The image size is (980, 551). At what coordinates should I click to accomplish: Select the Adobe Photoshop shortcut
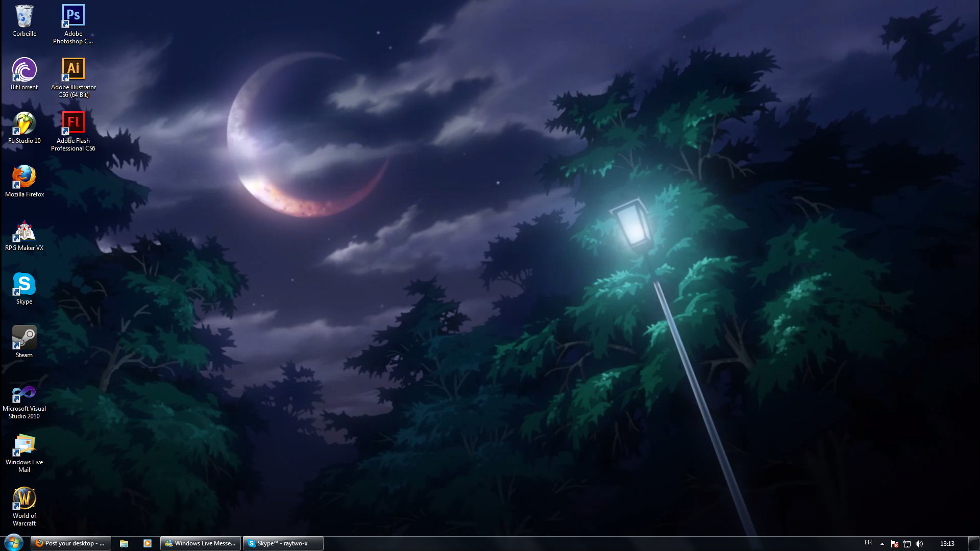(x=73, y=16)
